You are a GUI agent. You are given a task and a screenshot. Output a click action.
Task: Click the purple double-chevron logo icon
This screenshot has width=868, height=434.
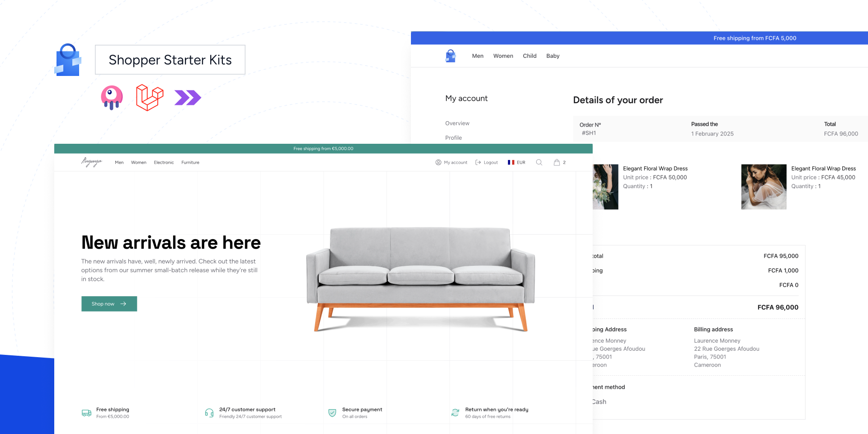[188, 97]
